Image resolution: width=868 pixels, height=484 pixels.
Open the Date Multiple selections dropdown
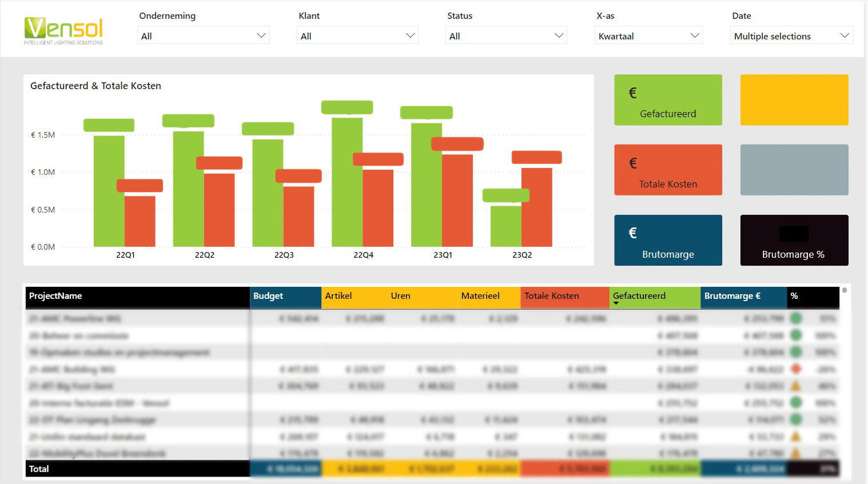791,35
